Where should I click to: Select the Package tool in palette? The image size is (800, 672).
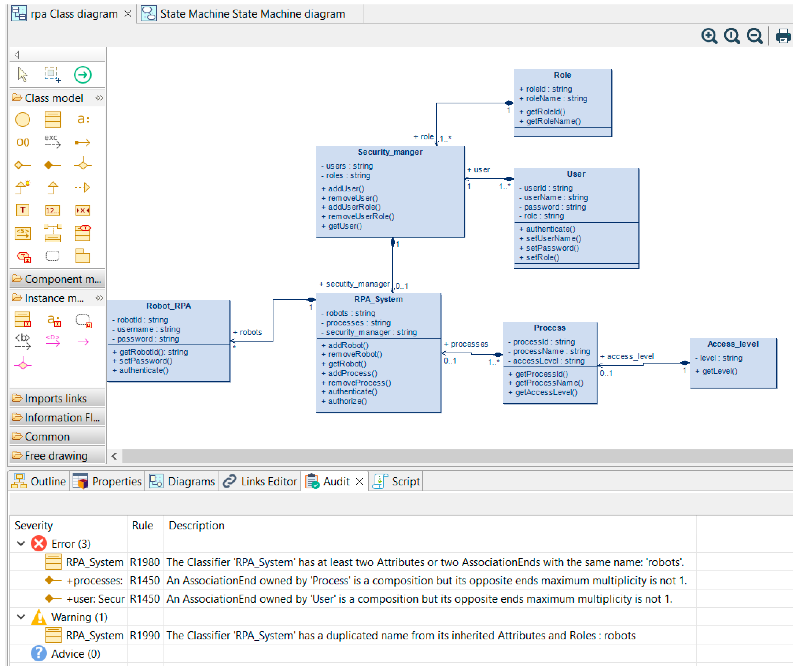coord(83,256)
